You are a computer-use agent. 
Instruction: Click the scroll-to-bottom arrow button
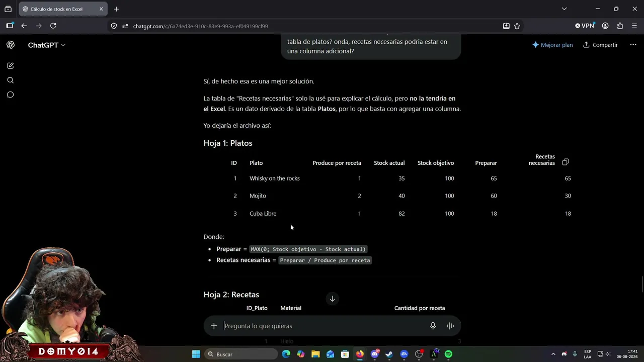[x=332, y=299]
